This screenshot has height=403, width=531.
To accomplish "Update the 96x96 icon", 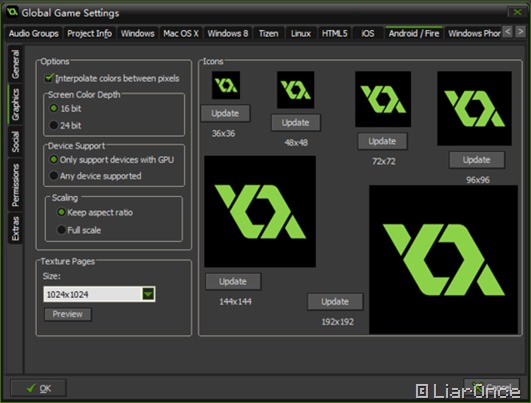I will [477, 160].
